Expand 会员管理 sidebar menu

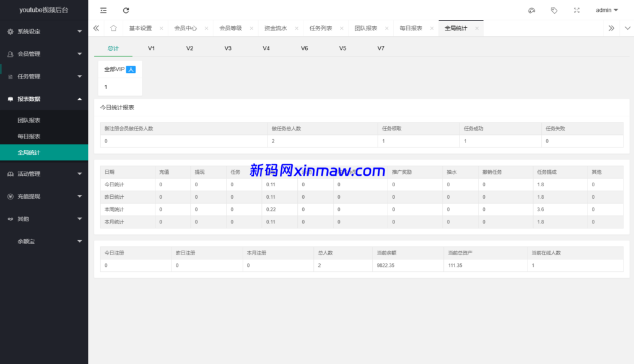(x=44, y=54)
